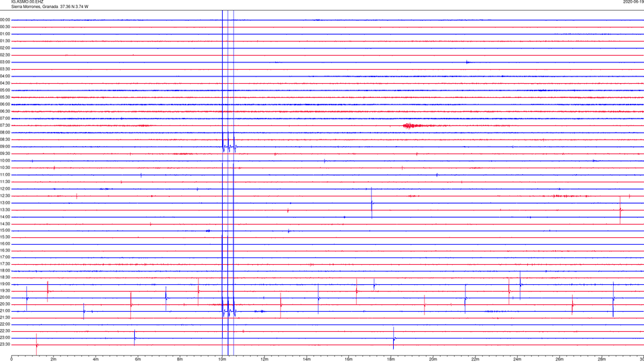
Task: Select the 18:00 trace time label
Action: coord(5,271)
